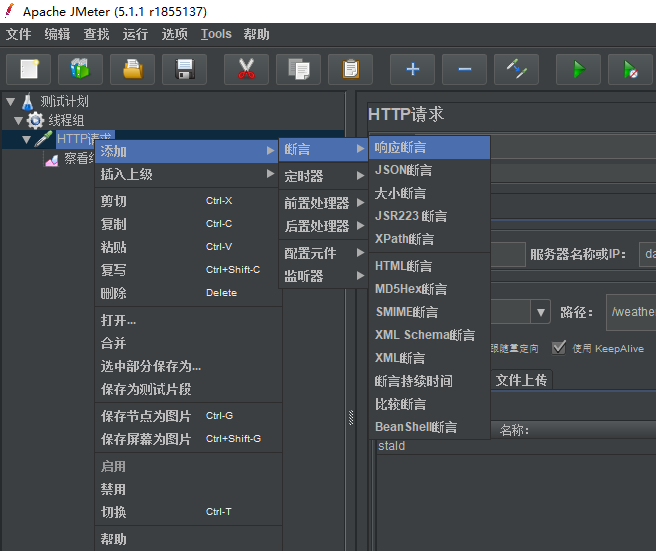Expand the 监听器 submenu
Screen dimensions: 656x551
(323, 276)
